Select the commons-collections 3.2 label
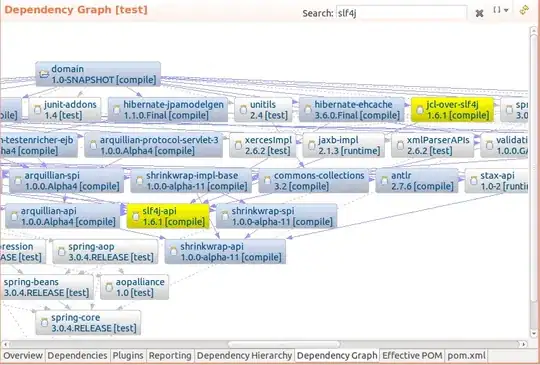Image resolution: width=540 pixels, height=365 pixels. click(x=319, y=181)
